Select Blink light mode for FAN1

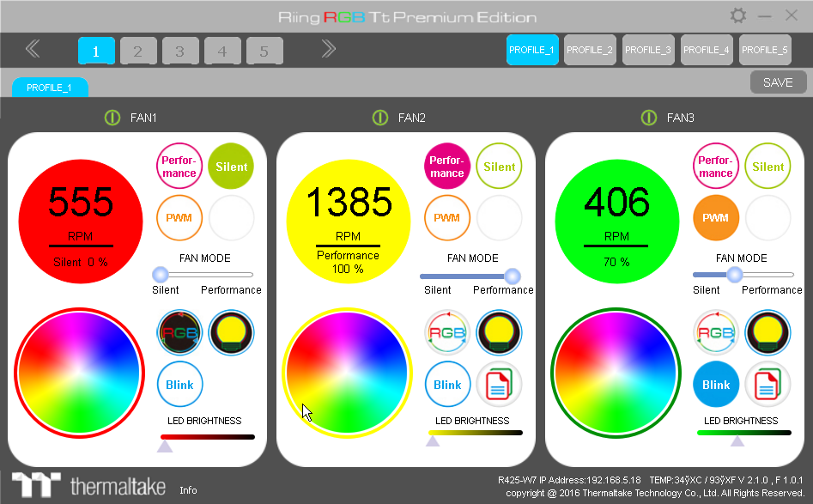coord(179,384)
